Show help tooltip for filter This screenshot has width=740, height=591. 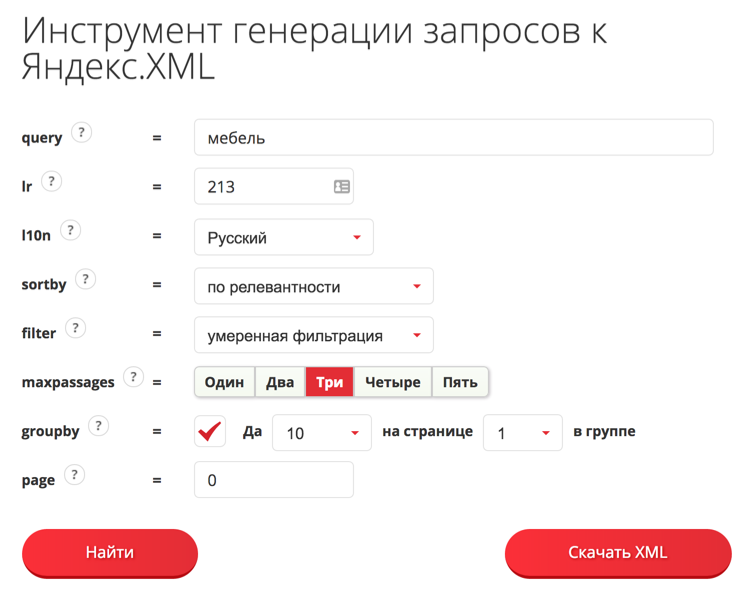[75, 328]
